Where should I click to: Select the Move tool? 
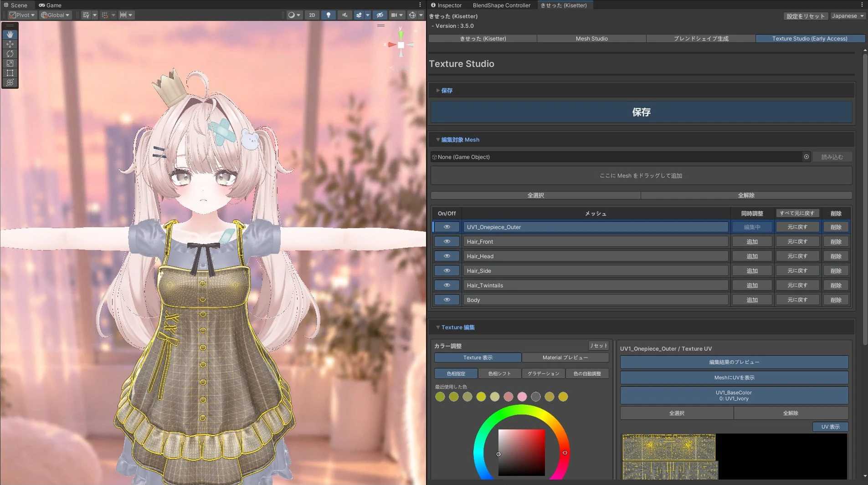coord(10,44)
